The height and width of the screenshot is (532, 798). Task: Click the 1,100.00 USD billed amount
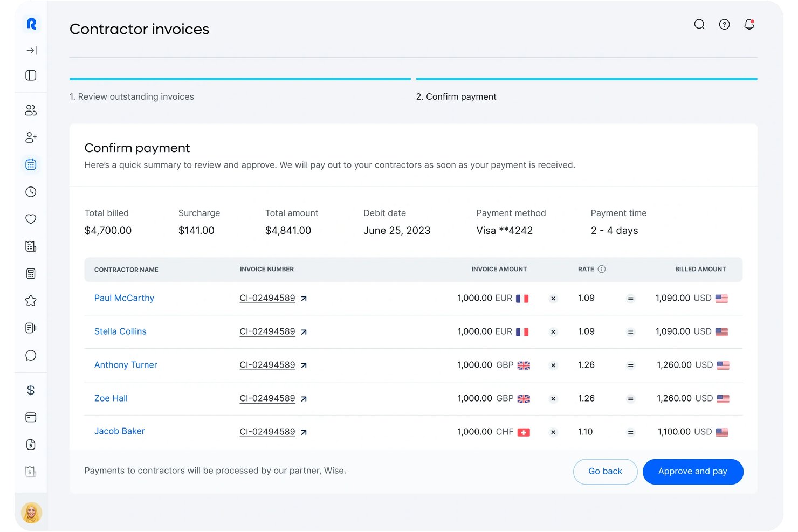tap(685, 432)
